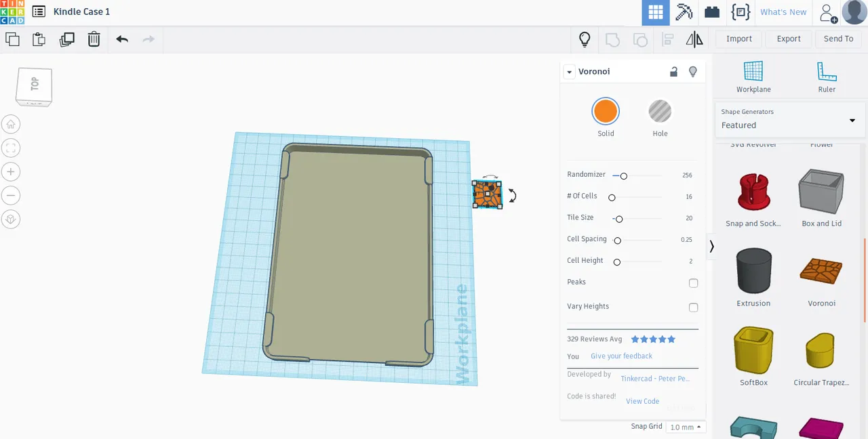This screenshot has width=868, height=439.
Task: Rename design title Kindle Case 1
Action: 81,12
